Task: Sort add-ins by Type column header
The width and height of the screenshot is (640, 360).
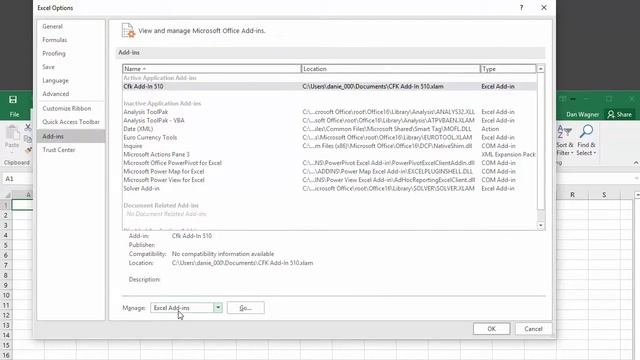Action: click(508, 69)
